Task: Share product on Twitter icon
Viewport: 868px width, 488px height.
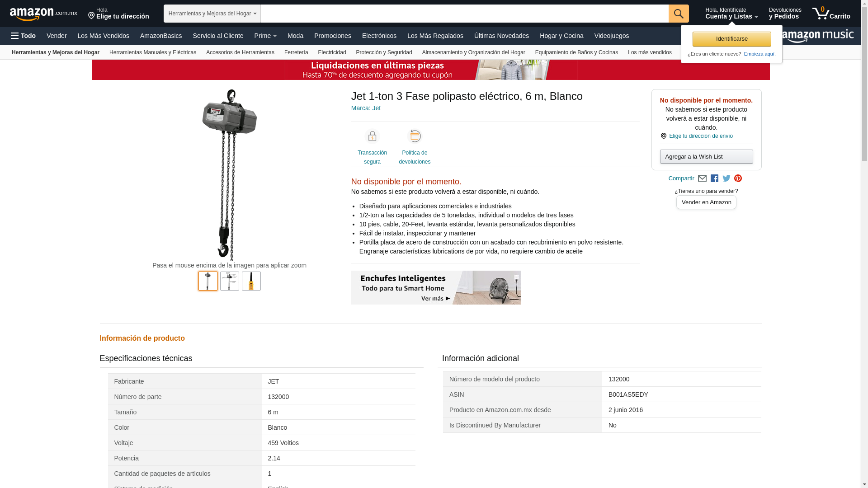Action: tap(726, 178)
